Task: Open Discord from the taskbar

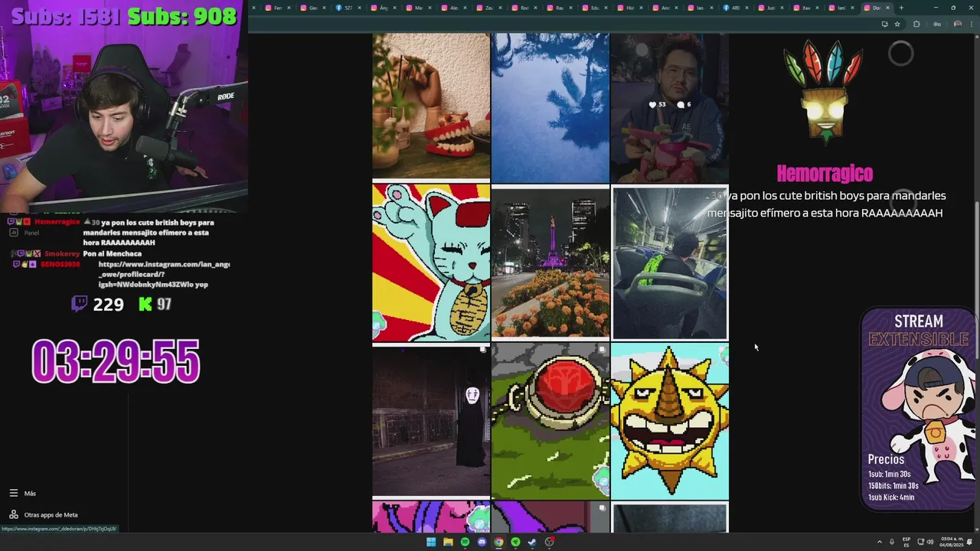Action: (482, 542)
